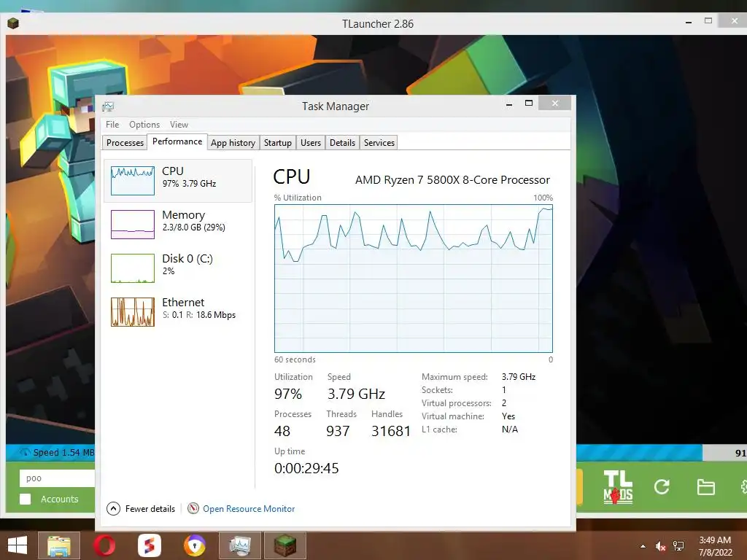The image size is (747, 560).
Task: Click the Task Manager title bar icon
Action: click(x=108, y=106)
